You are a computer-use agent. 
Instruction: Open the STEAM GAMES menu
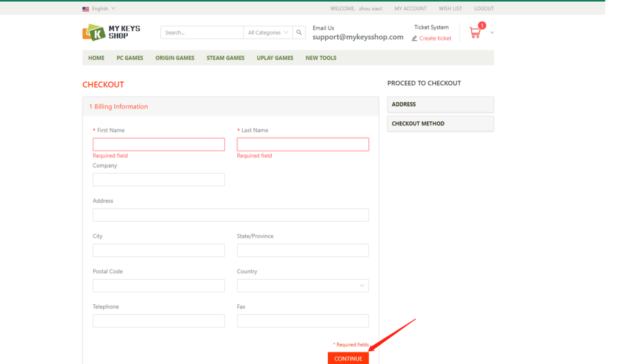225,58
